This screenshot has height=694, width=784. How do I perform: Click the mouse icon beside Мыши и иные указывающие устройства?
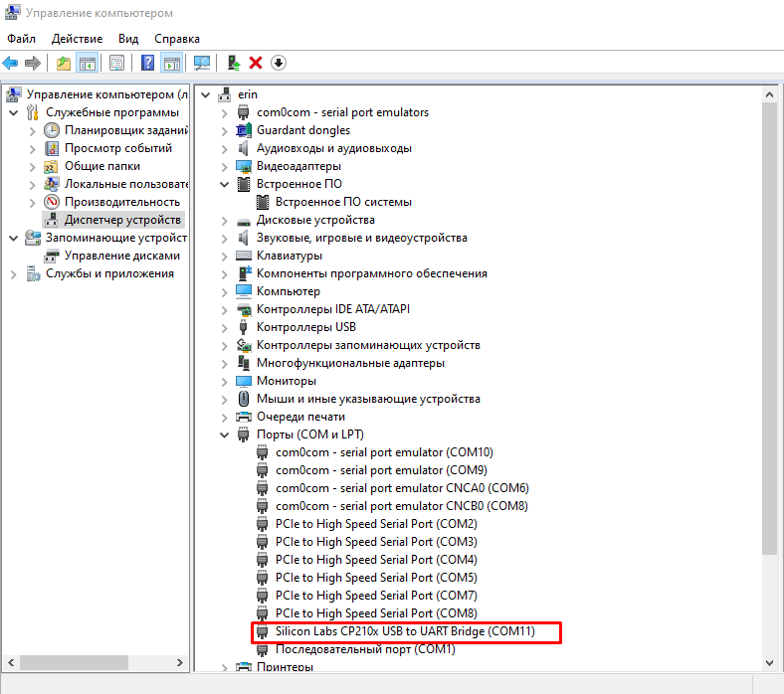tap(244, 399)
